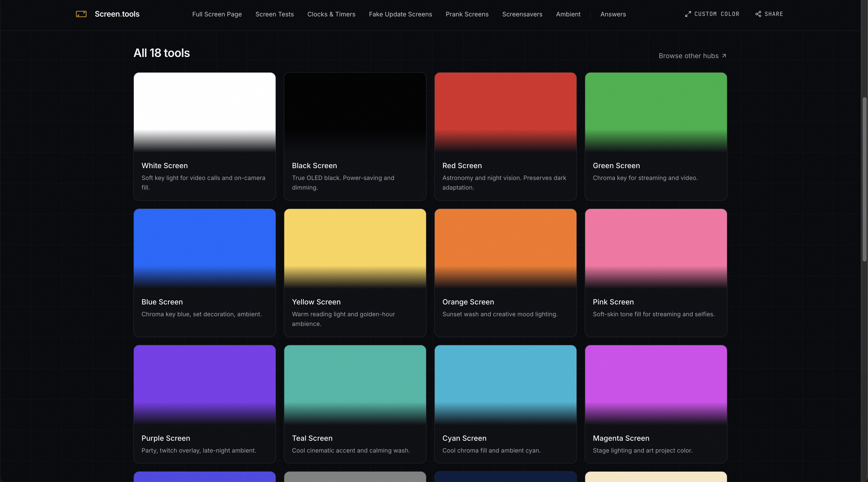Image resolution: width=868 pixels, height=482 pixels.
Task: Click the Yellow Screen card title
Action: [x=316, y=302]
